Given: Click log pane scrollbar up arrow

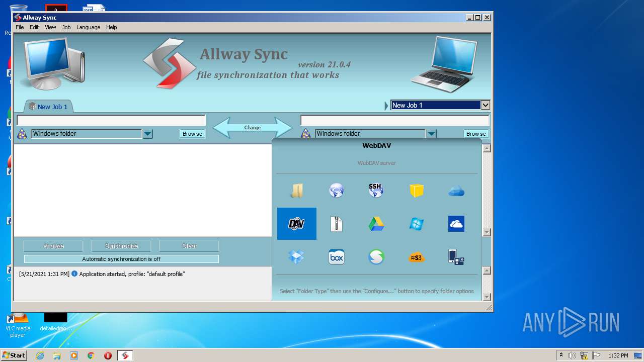Looking at the screenshot, I should (487, 271).
